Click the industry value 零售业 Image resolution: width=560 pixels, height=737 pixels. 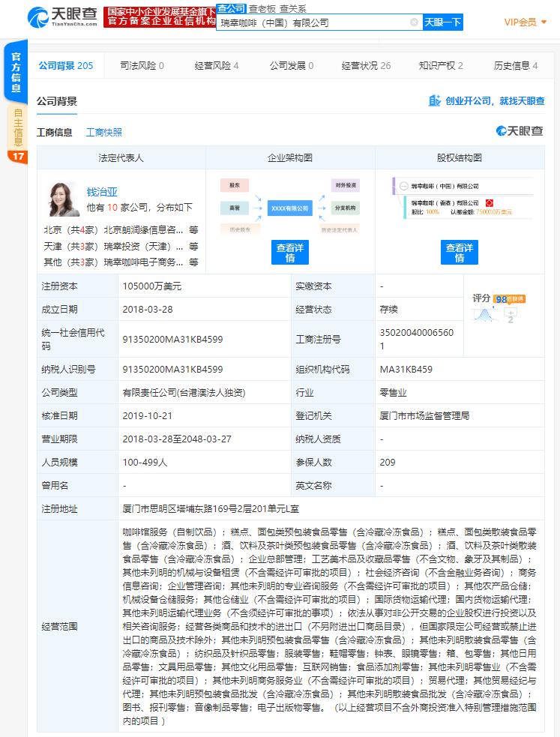393,392
